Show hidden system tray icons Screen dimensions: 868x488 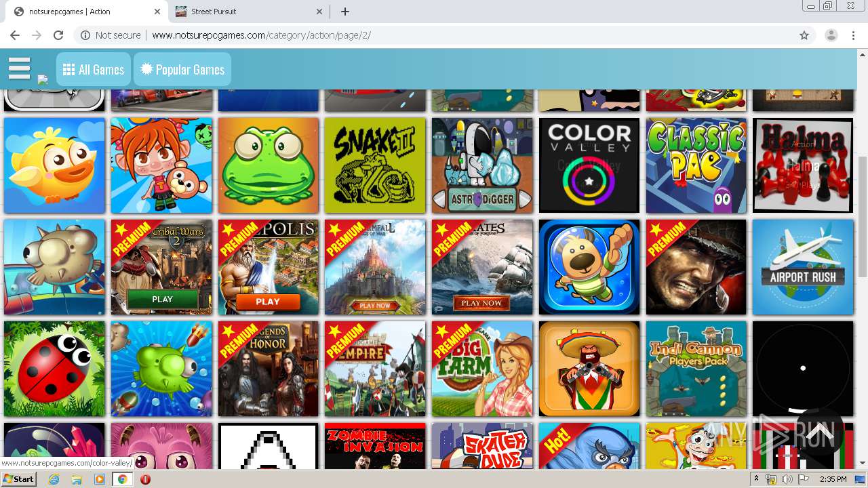click(756, 479)
